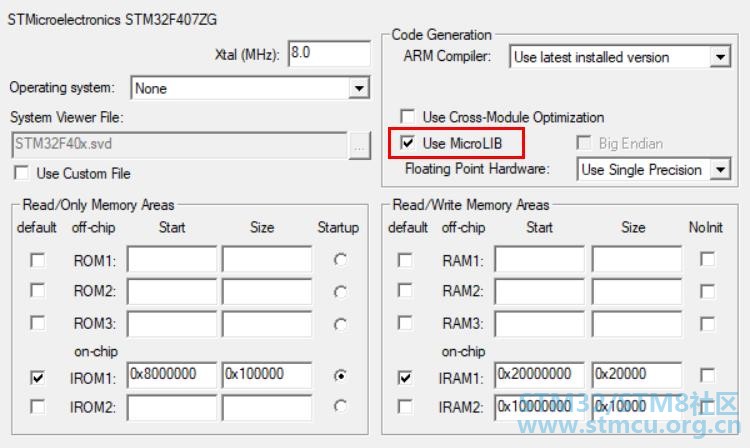
Task: Enable Use Cross-Module Optimization
Action: point(408,116)
